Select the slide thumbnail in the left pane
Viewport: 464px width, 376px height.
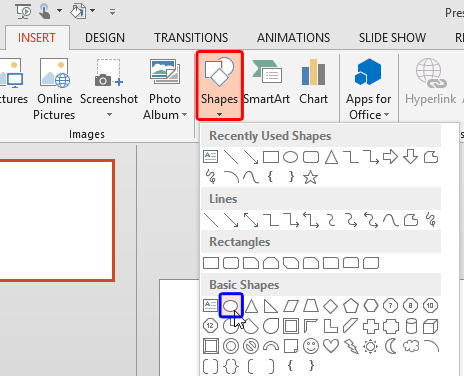[57, 220]
